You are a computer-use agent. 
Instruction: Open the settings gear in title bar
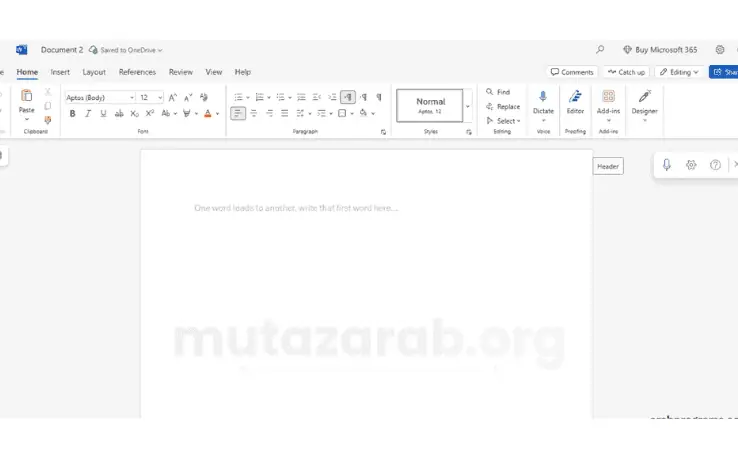pyautogui.click(x=720, y=49)
